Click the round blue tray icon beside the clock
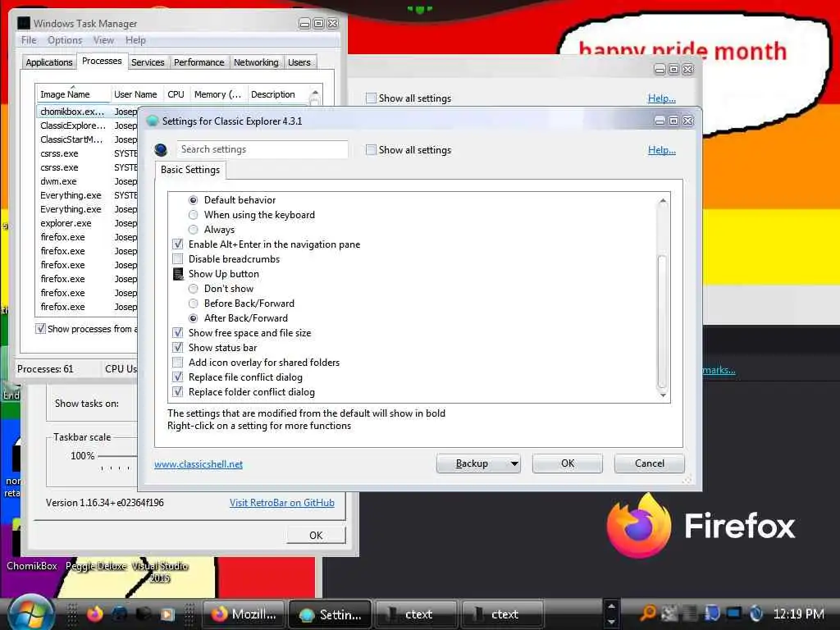Screen dimensions: 840x630 point(756,614)
